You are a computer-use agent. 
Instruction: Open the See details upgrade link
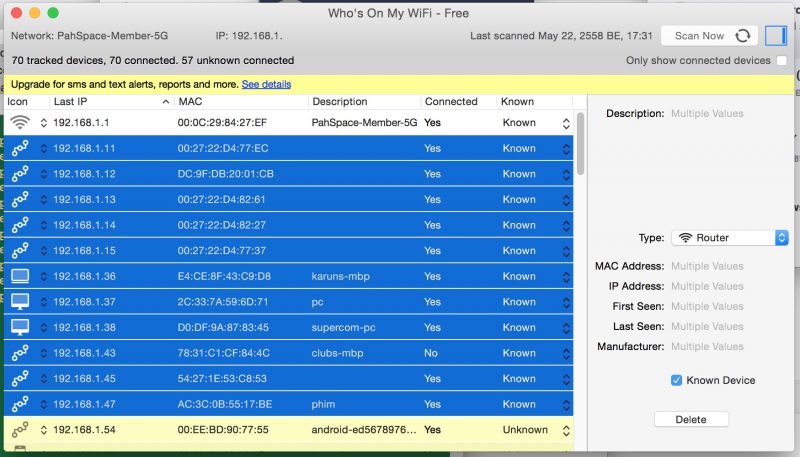(x=266, y=84)
